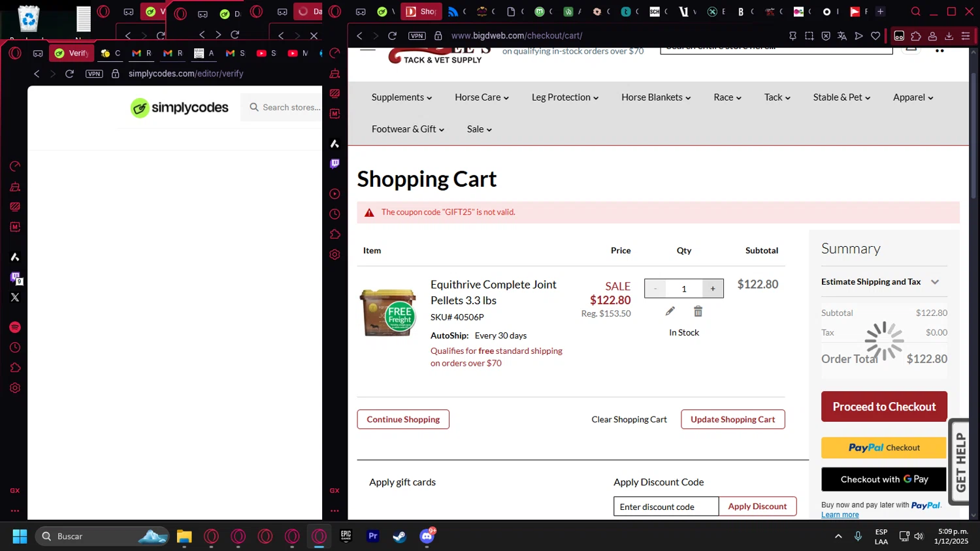Click Clear Shopping Cart link

(x=629, y=419)
